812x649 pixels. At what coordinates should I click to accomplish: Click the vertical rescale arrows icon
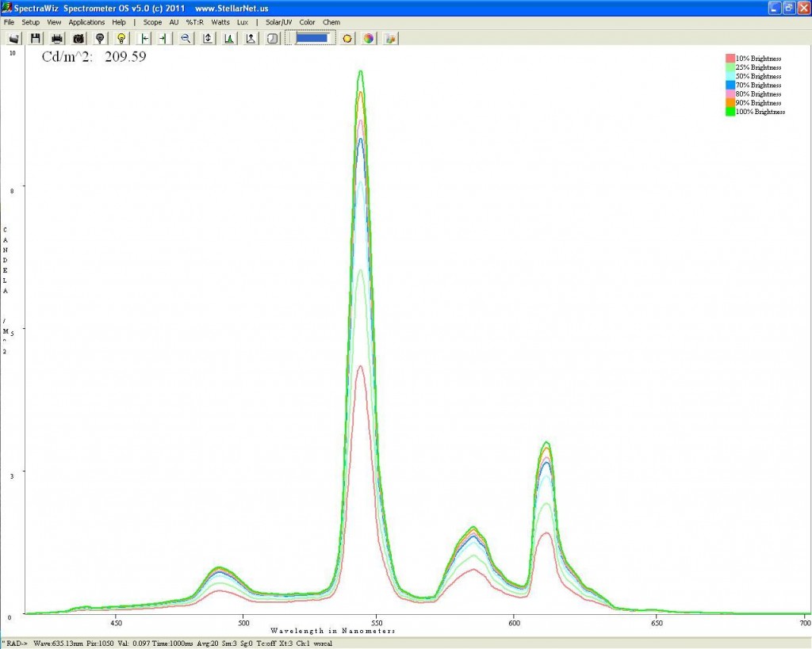[x=208, y=38]
